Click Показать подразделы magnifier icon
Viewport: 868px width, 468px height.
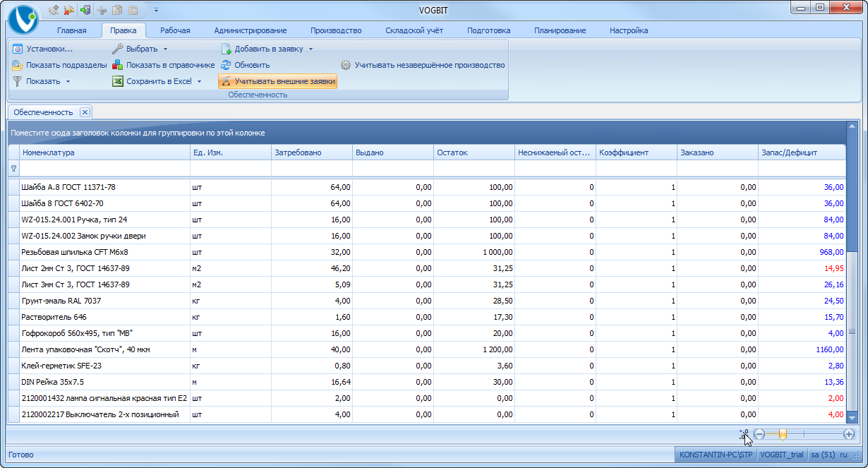18,65
